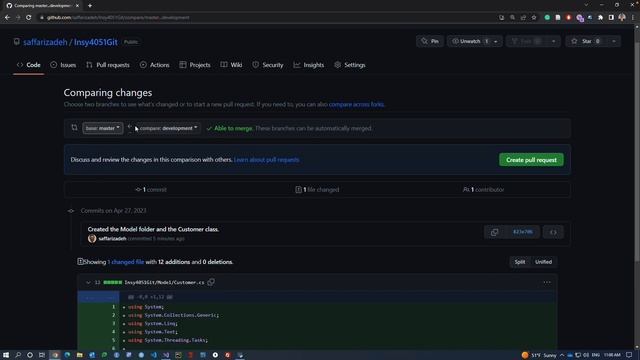Image resolution: width=640 pixels, height=360 pixels.
Task: Copy the Customer.cs file path
Action: coord(211,282)
